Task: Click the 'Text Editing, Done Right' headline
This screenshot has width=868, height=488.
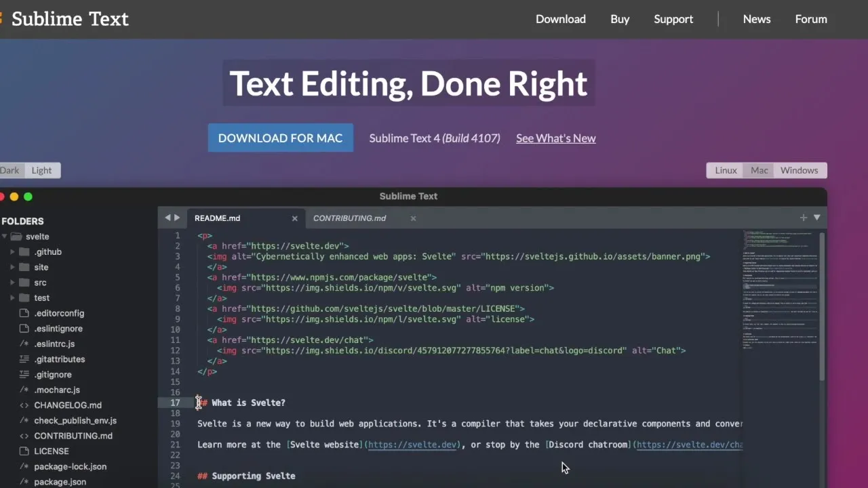Action: tap(409, 83)
